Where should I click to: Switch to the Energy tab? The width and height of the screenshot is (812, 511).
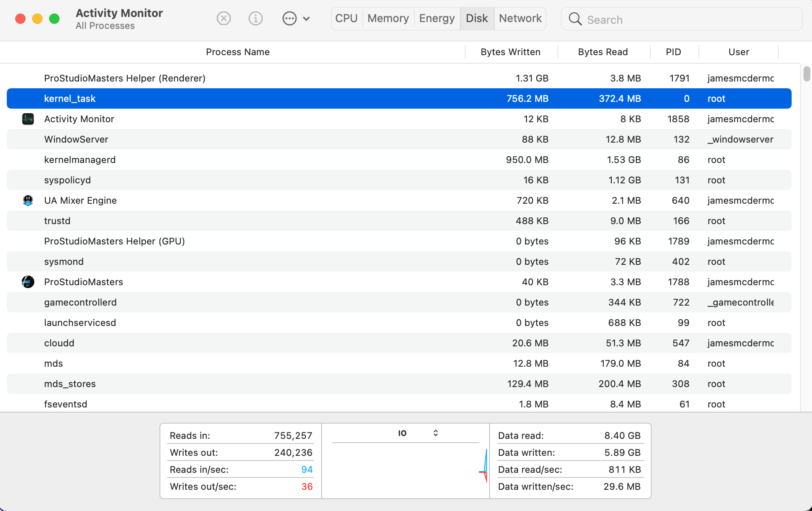437,19
